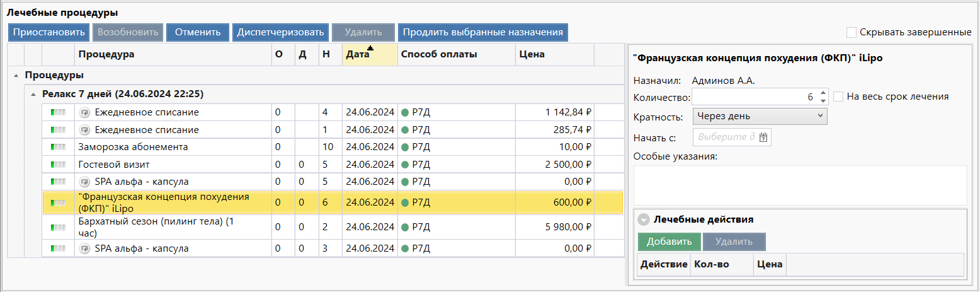
Task: Click the package icon next to Ежедневное списание priced 1 142,84
Action: point(85,112)
